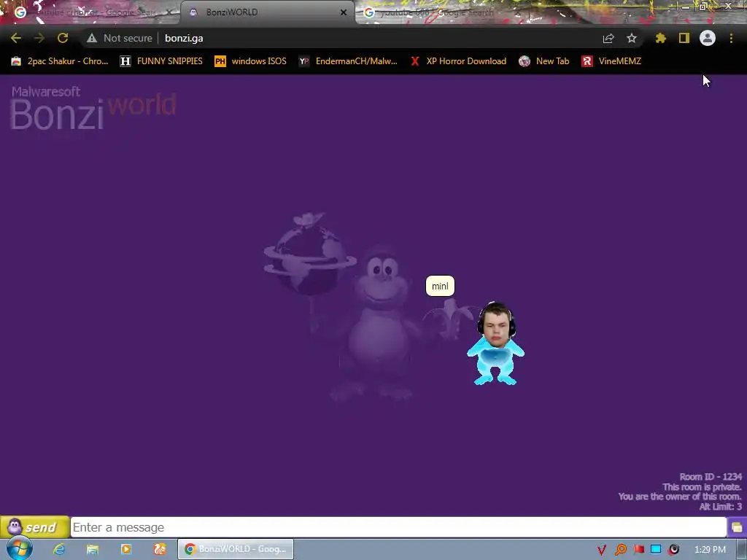Open the Action Center red flag icon

click(x=638, y=550)
